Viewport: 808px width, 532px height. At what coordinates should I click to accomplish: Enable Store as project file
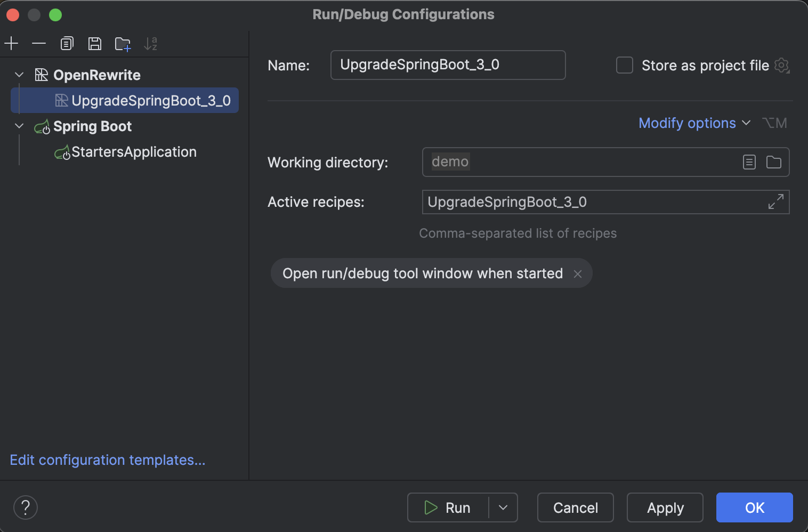(624, 65)
